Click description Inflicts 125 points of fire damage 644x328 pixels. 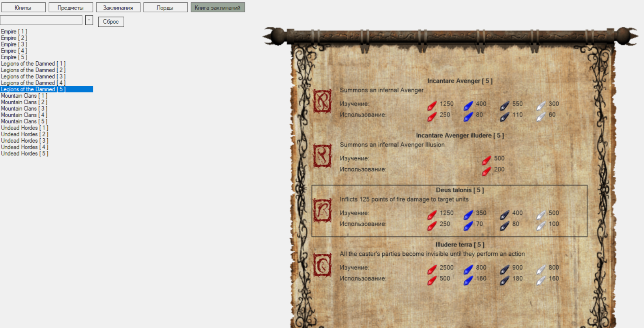pos(404,200)
